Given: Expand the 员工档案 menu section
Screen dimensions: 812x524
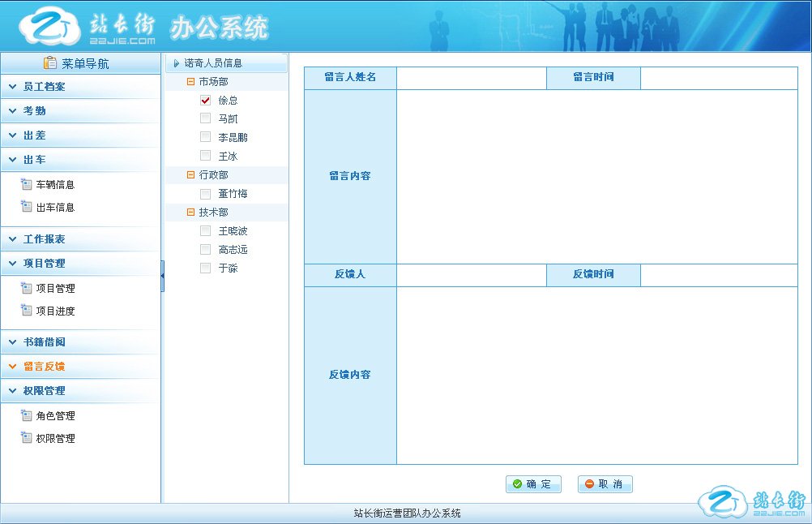Looking at the screenshot, I should 45,87.
